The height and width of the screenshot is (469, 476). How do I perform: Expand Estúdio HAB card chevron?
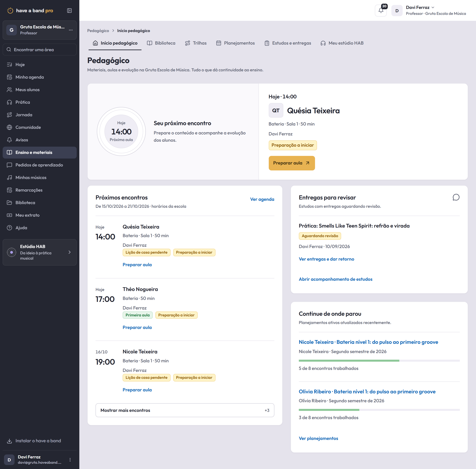tap(69, 252)
